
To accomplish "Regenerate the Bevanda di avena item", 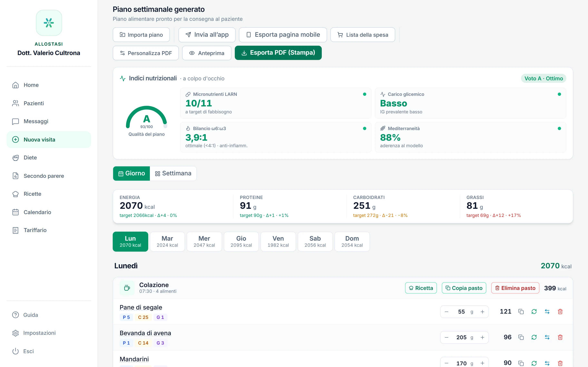I will [x=534, y=337].
